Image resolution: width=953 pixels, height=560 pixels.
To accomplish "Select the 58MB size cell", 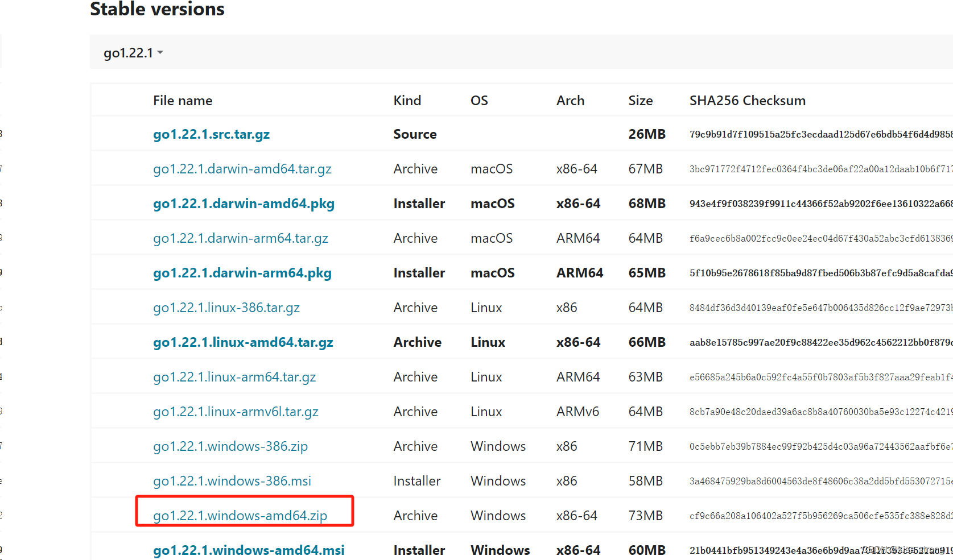I will (x=645, y=481).
